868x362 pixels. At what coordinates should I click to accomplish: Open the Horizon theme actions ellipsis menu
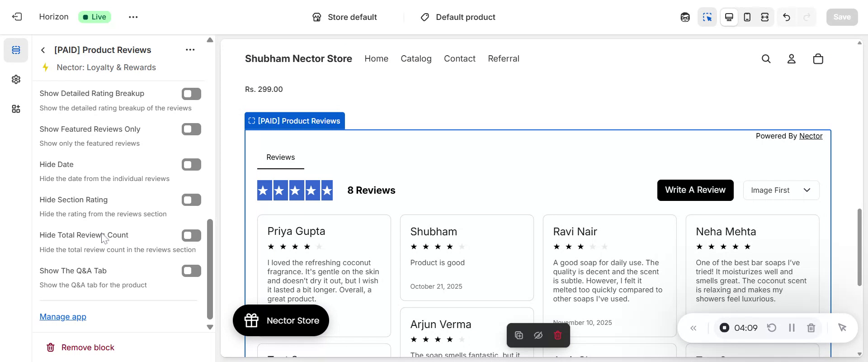(x=133, y=17)
